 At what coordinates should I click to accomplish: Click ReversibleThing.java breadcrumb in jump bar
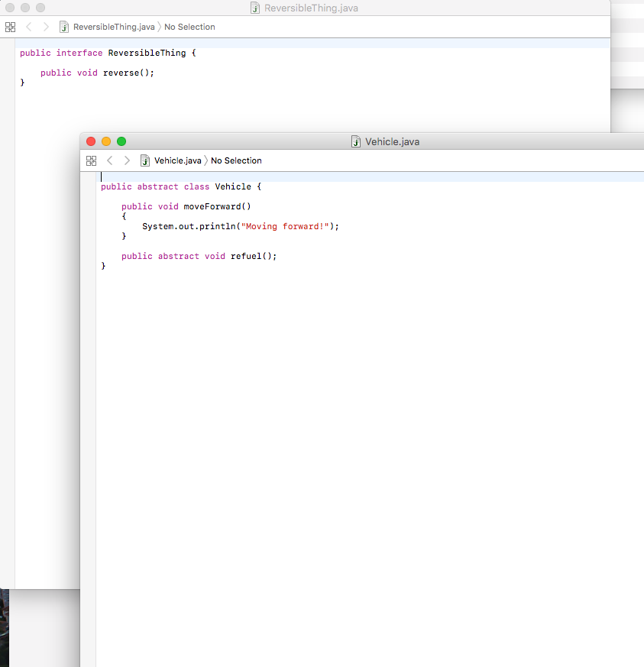[x=114, y=27]
